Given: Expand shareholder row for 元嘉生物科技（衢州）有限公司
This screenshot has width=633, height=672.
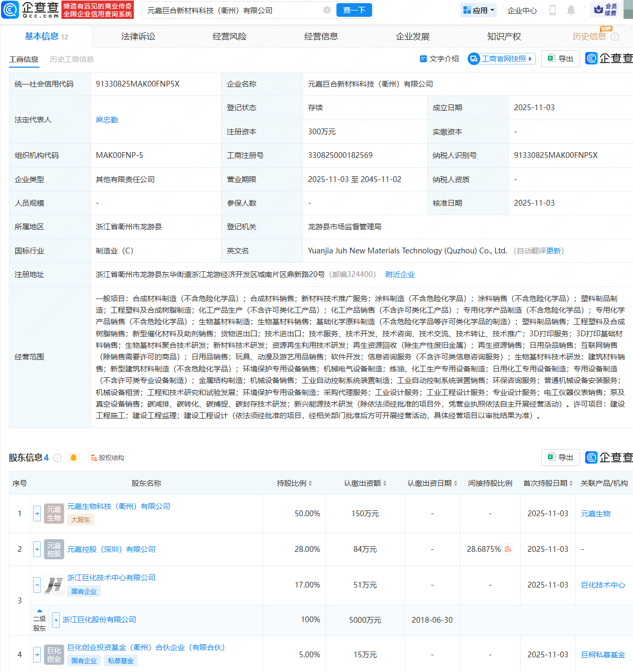Looking at the screenshot, I should (x=37, y=514).
